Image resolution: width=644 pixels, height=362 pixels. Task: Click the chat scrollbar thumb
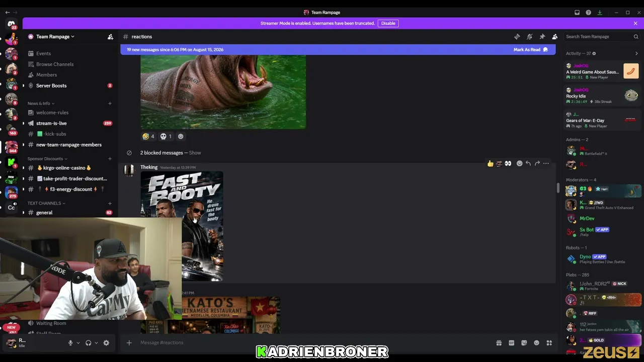[557, 188]
